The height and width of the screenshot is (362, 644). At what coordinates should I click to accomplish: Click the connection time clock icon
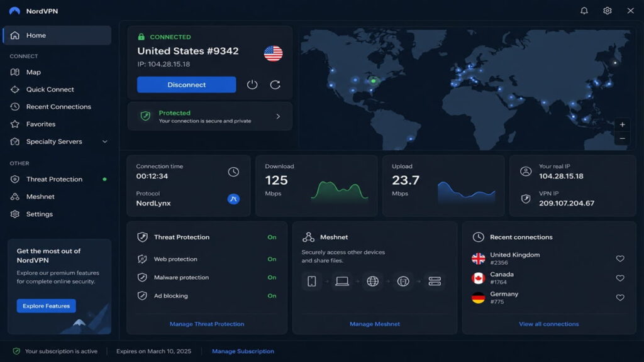pos(233,172)
